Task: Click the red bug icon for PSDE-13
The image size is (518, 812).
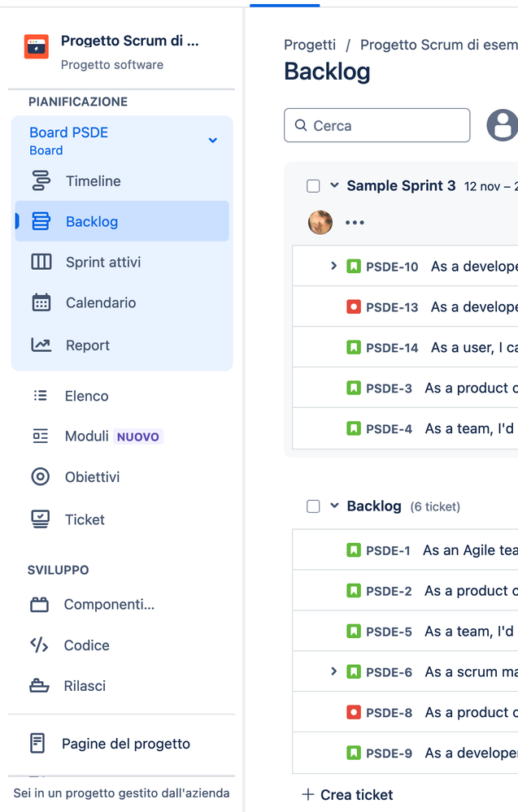Action: [x=354, y=306]
